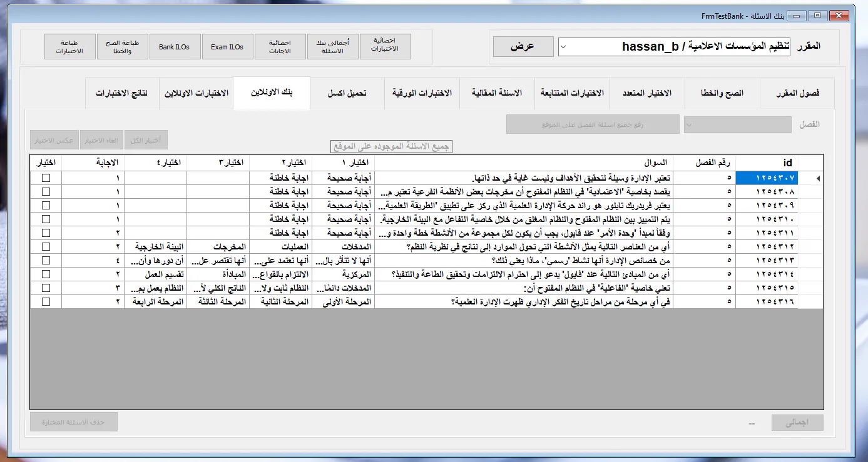Tick the checkbox for question 1254310
Image resolution: width=868 pixels, height=462 pixels.
coord(46,219)
